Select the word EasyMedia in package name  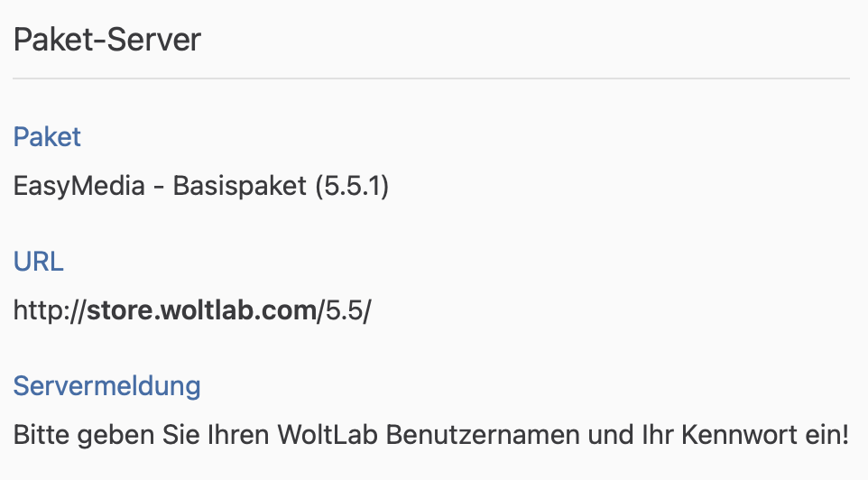(x=78, y=187)
